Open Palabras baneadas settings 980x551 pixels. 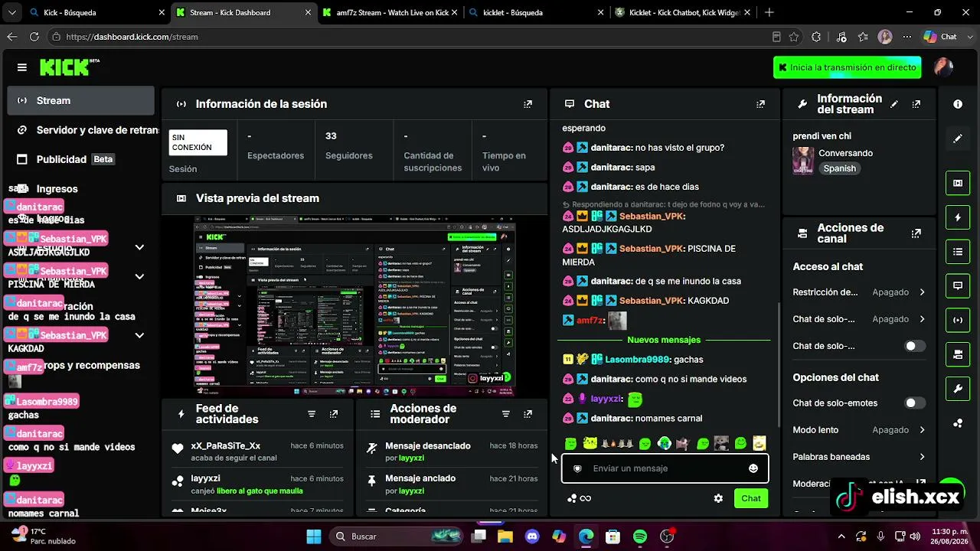[859, 457]
